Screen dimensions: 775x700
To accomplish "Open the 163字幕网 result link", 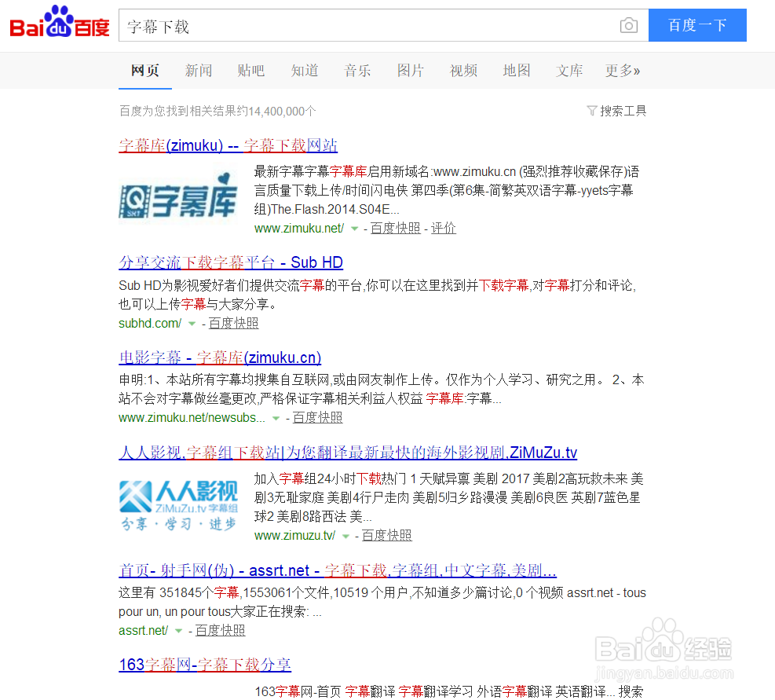I will 205,664.
